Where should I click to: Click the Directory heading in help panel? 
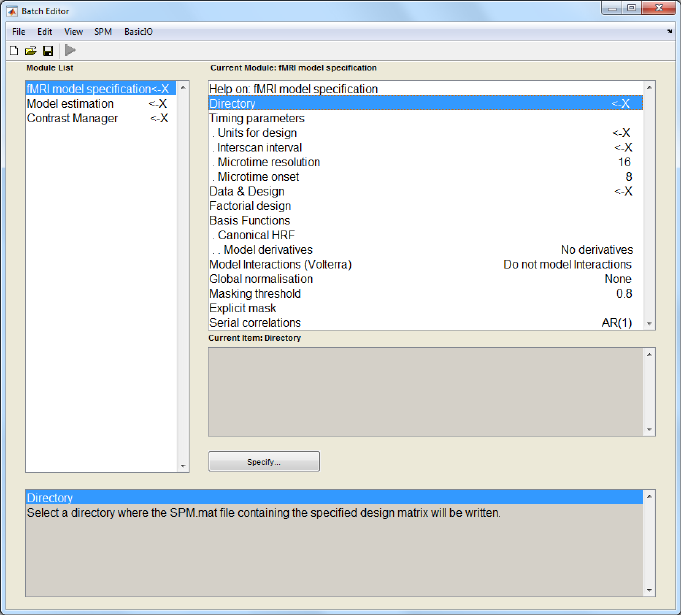coord(334,497)
